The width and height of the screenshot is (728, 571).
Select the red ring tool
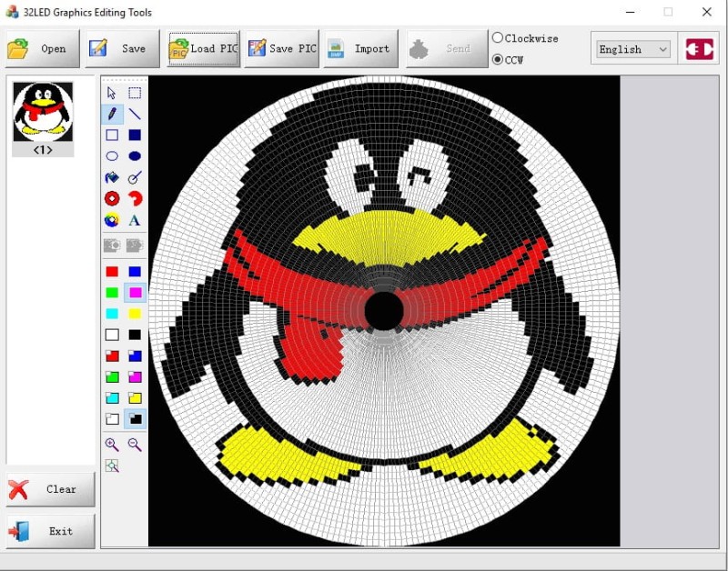tap(112, 198)
